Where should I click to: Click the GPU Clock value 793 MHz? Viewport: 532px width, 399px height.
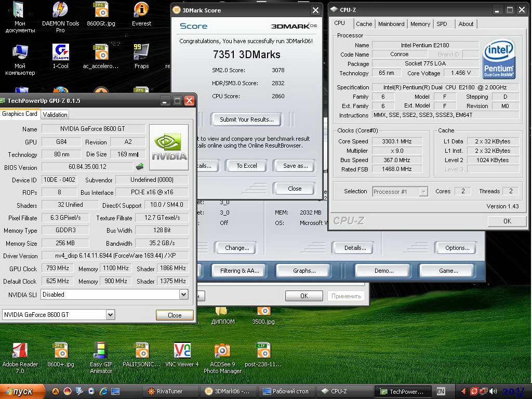58,268
